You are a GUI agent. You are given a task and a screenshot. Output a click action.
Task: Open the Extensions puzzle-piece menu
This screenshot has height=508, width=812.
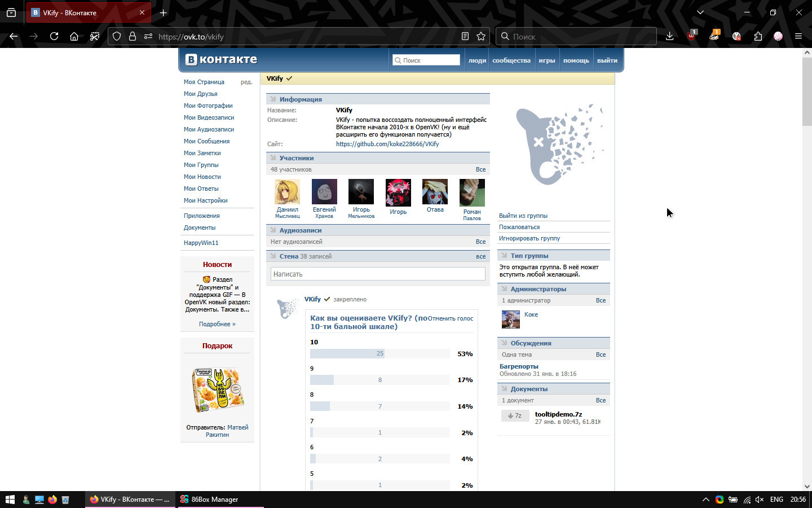tap(758, 37)
